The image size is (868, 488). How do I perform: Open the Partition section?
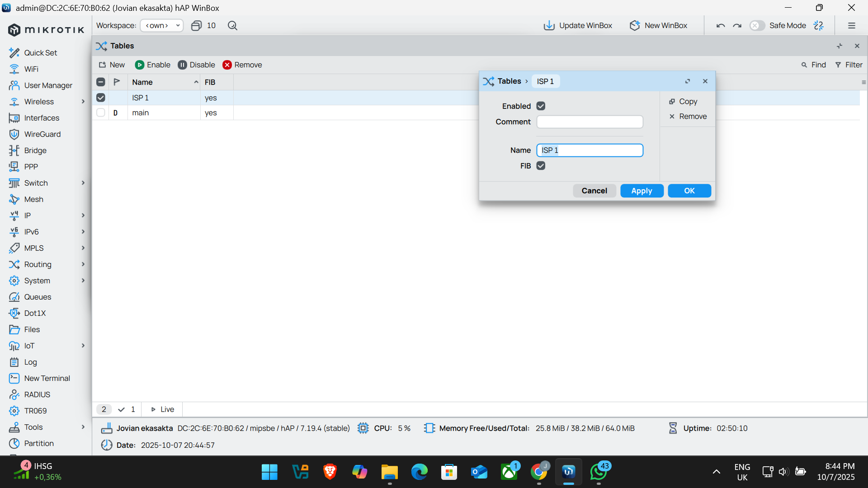(39, 443)
